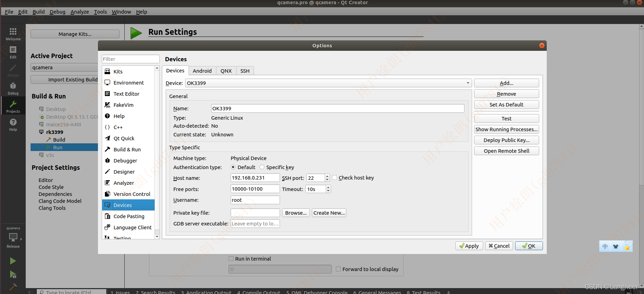Toggle Run in terminal checkbox
The height and width of the screenshot is (294, 644).
pyautogui.click(x=231, y=259)
